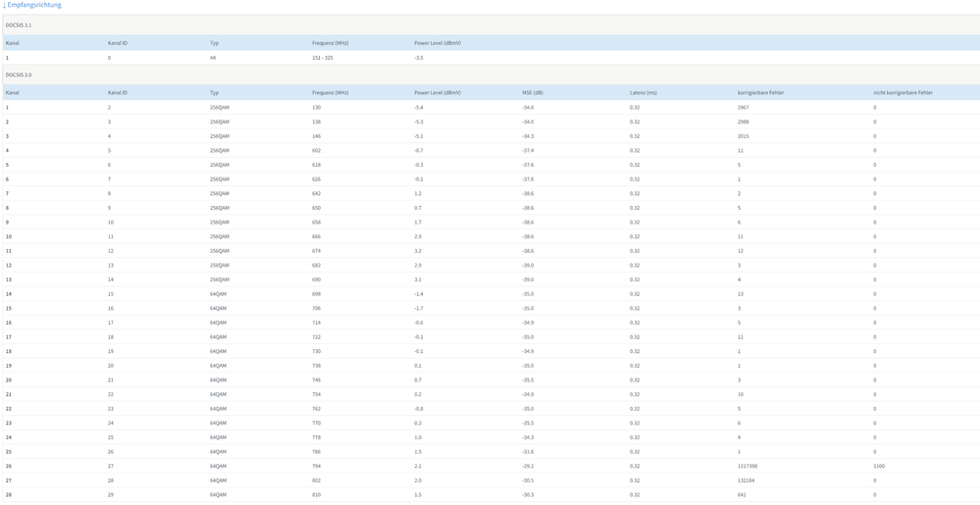This screenshot has width=980, height=505.
Task: Select the 722 frequency cell
Action: coord(316,337)
